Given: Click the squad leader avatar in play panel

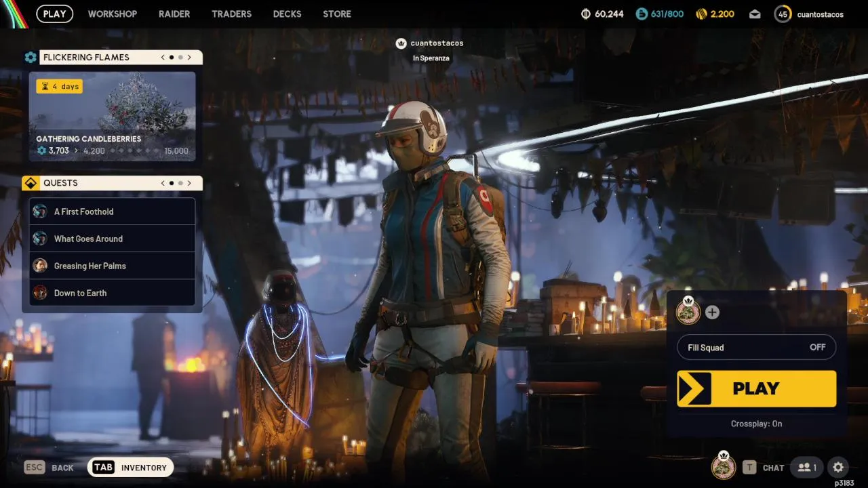Looking at the screenshot, I should (x=688, y=311).
